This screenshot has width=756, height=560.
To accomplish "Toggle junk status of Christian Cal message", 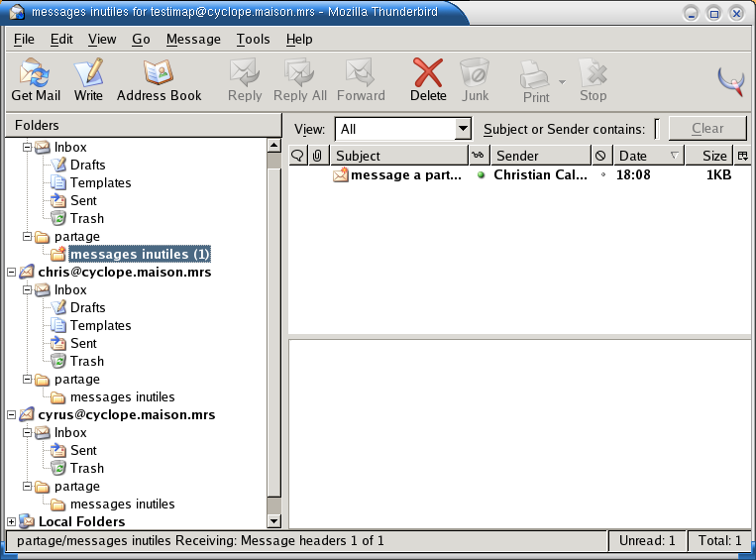I will point(603,175).
